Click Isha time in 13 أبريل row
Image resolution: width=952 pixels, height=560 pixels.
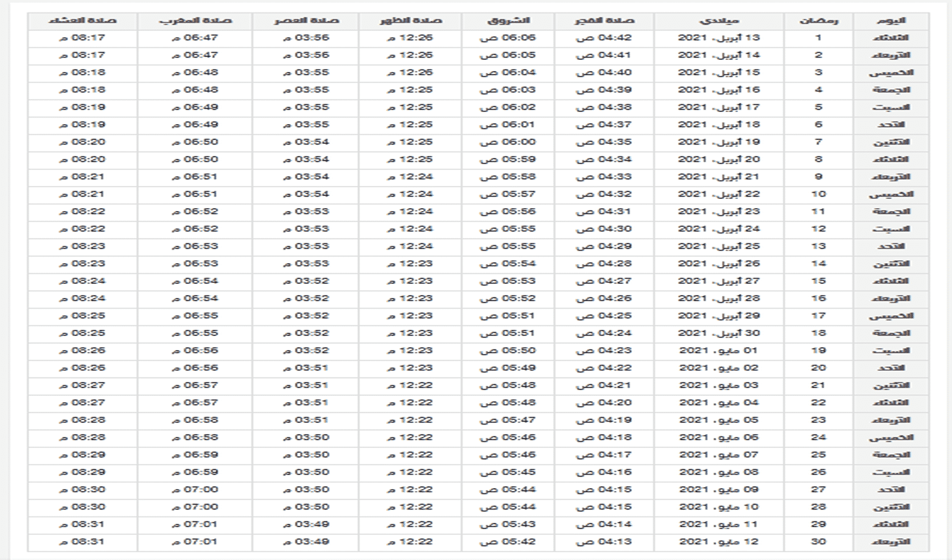(x=82, y=38)
